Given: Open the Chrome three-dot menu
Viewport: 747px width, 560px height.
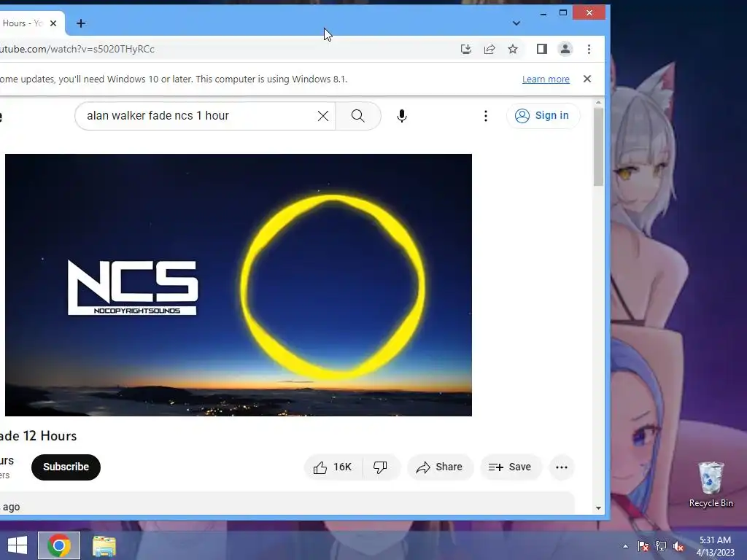Looking at the screenshot, I should 589,49.
